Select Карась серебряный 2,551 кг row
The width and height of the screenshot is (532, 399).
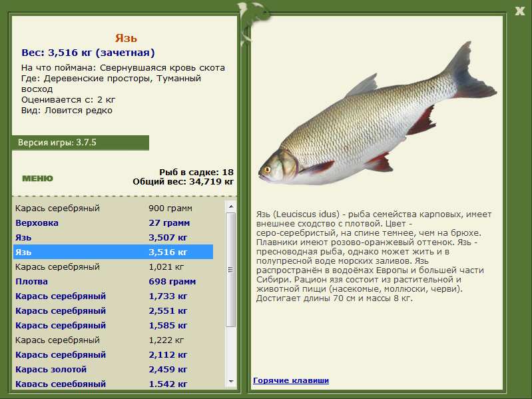pos(113,310)
